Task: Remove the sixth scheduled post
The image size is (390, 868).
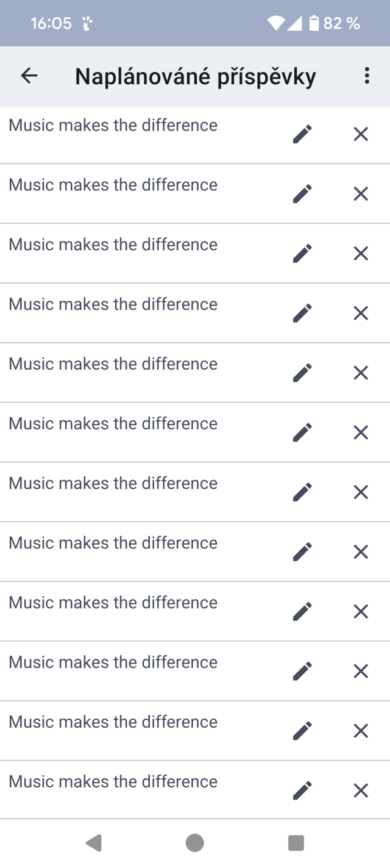Action: point(361,432)
